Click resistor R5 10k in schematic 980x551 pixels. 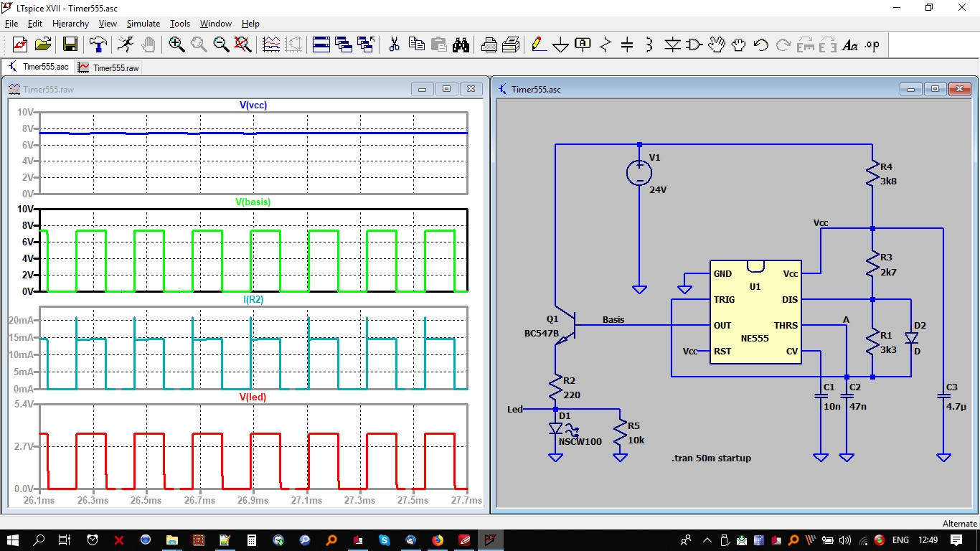tap(620, 433)
